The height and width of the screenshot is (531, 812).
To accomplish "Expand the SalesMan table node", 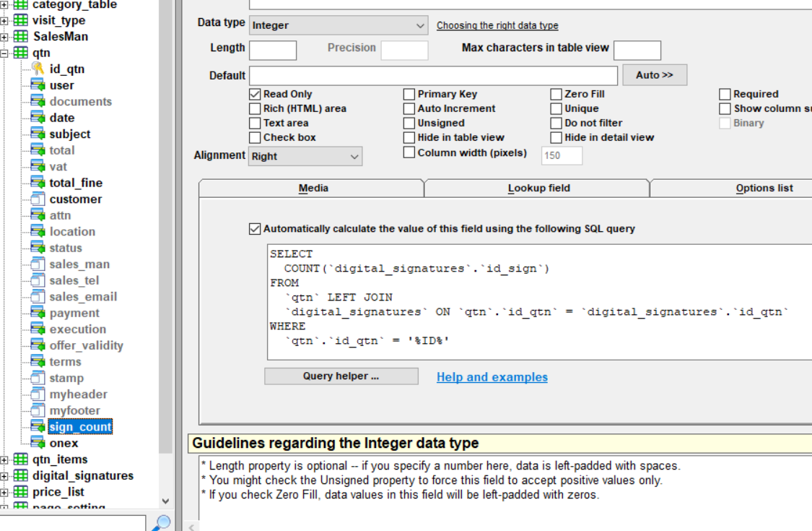I will point(4,37).
